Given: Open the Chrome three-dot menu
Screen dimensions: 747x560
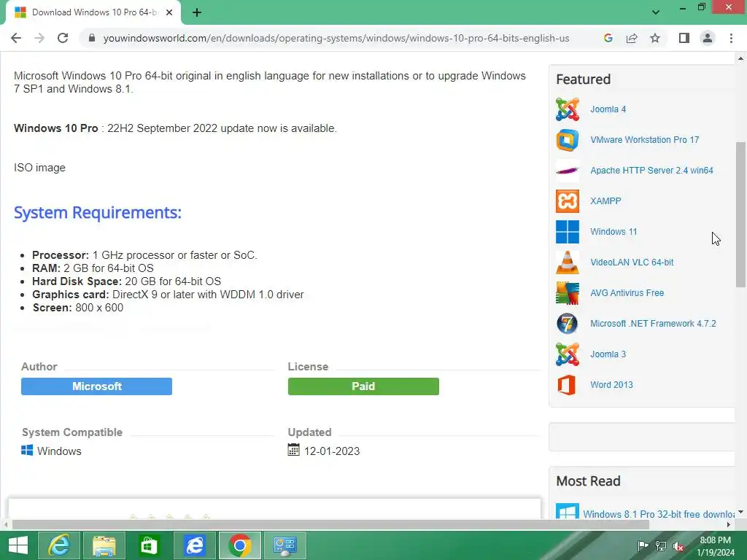Looking at the screenshot, I should point(731,38).
